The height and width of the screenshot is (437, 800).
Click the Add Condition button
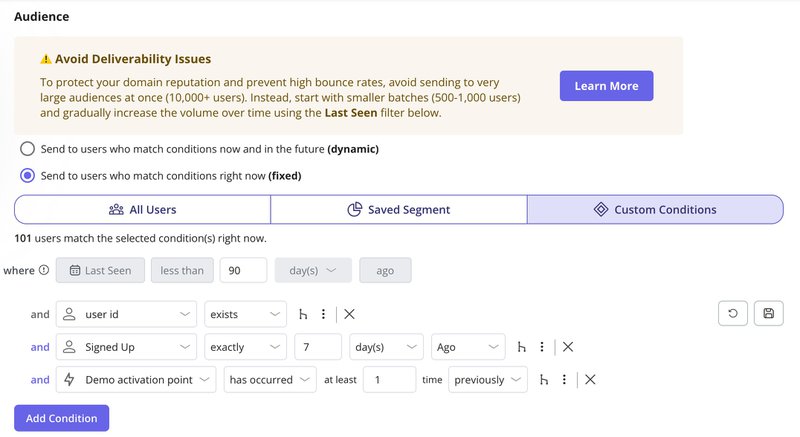click(61, 418)
